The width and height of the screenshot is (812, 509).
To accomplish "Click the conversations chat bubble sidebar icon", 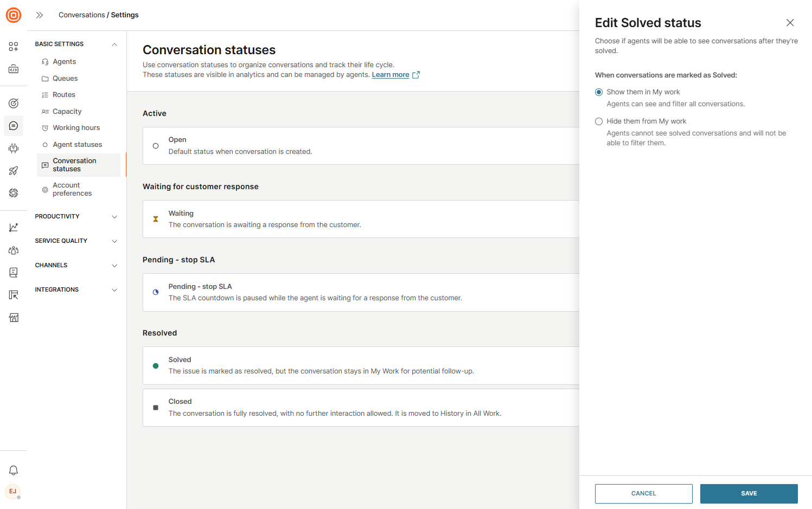I will click(x=14, y=126).
